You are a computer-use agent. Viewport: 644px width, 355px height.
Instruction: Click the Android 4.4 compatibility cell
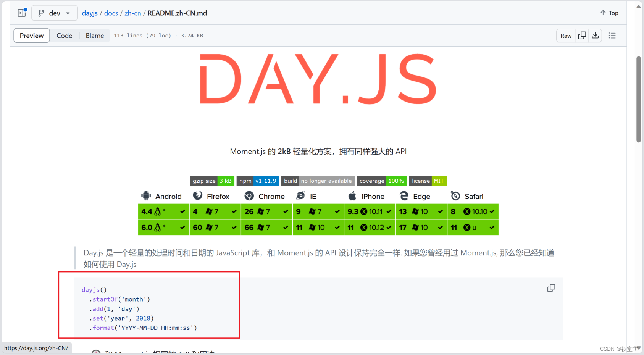click(163, 211)
